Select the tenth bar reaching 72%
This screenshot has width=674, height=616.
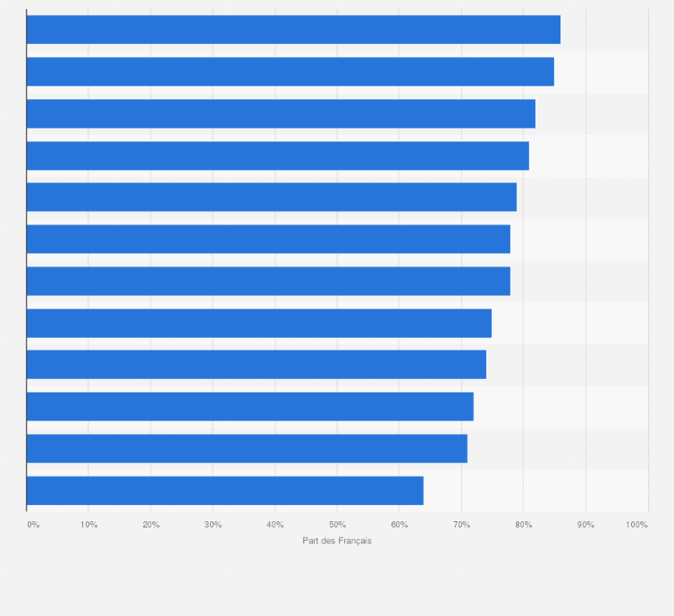249,407
